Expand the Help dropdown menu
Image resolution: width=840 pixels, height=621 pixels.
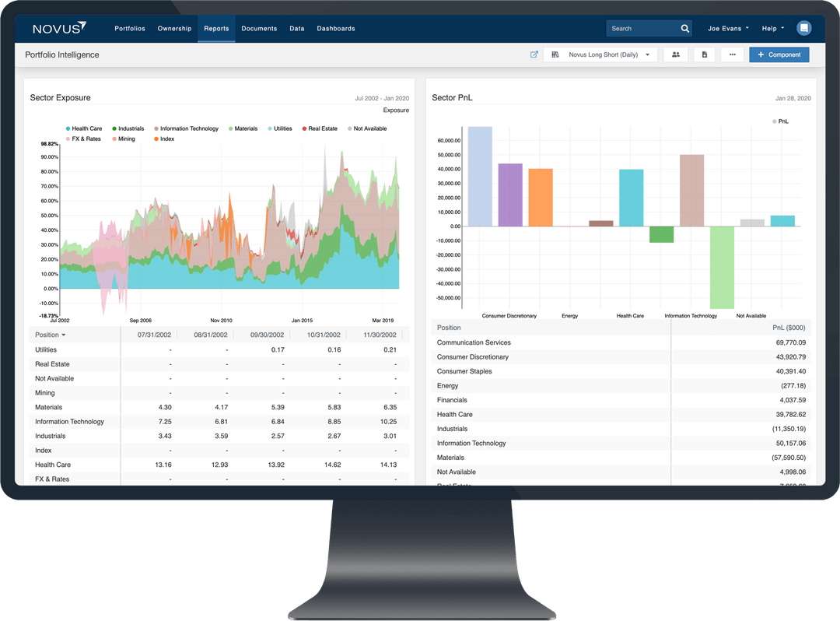point(772,28)
